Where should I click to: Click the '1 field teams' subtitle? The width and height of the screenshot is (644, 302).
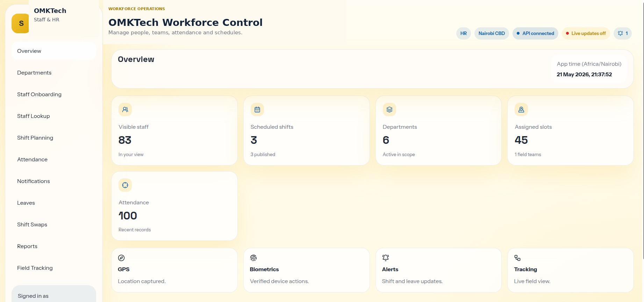[528, 154]
